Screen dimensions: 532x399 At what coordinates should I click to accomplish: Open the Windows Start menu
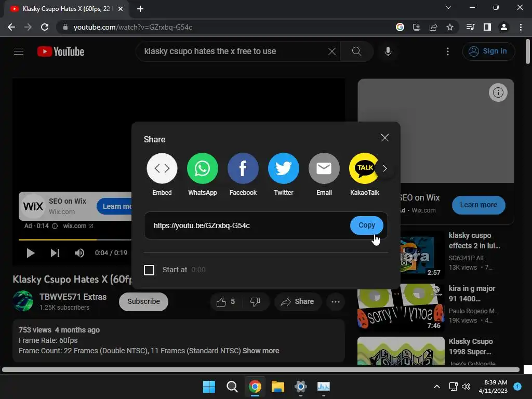point(209,387)
